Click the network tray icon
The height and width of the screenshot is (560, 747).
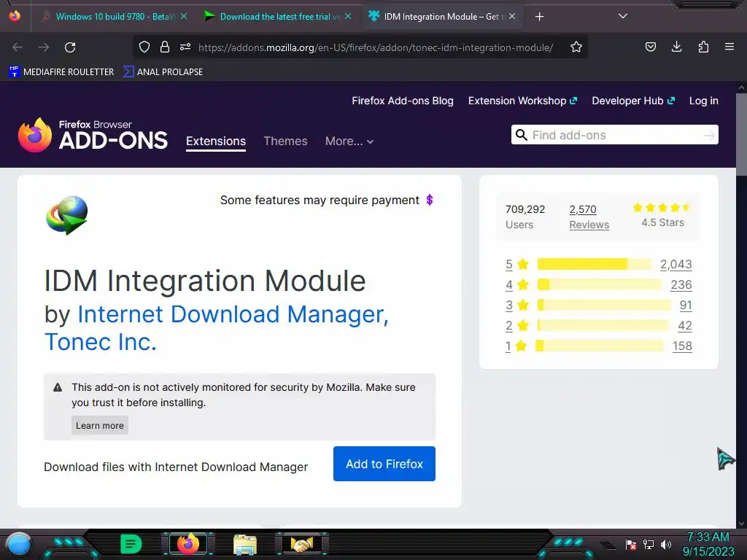(649, 544)
